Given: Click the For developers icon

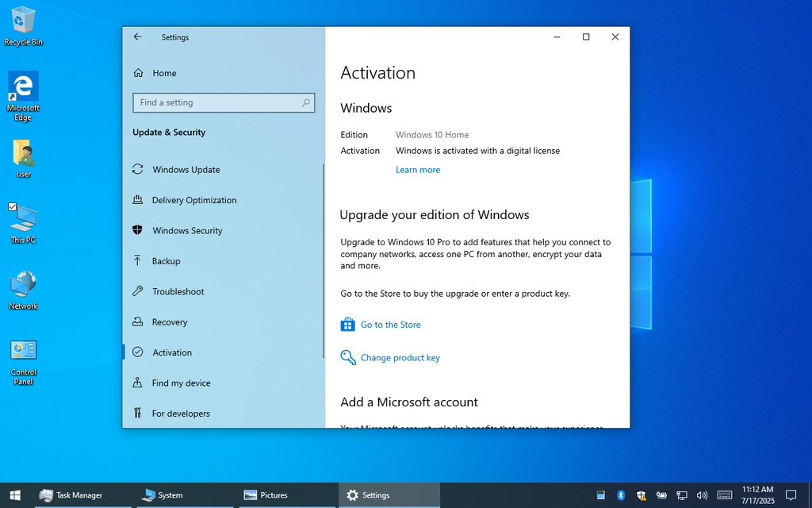Looking at the screenshot, I should point(137,414).
